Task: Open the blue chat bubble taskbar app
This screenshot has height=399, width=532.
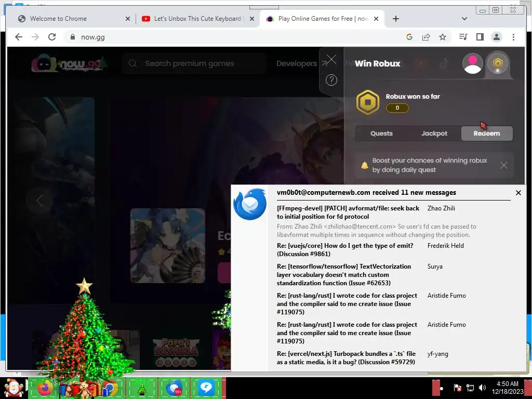Action: coord(206,388)
